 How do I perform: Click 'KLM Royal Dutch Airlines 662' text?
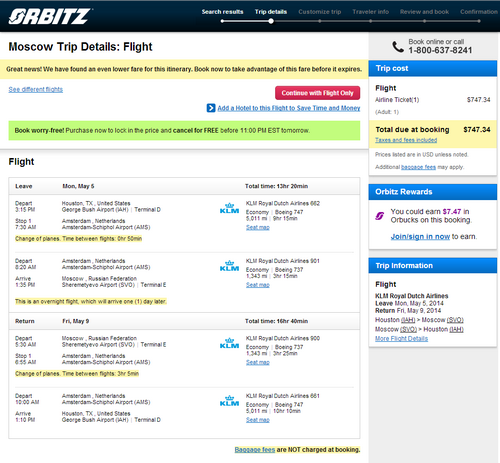pos(283,203)
